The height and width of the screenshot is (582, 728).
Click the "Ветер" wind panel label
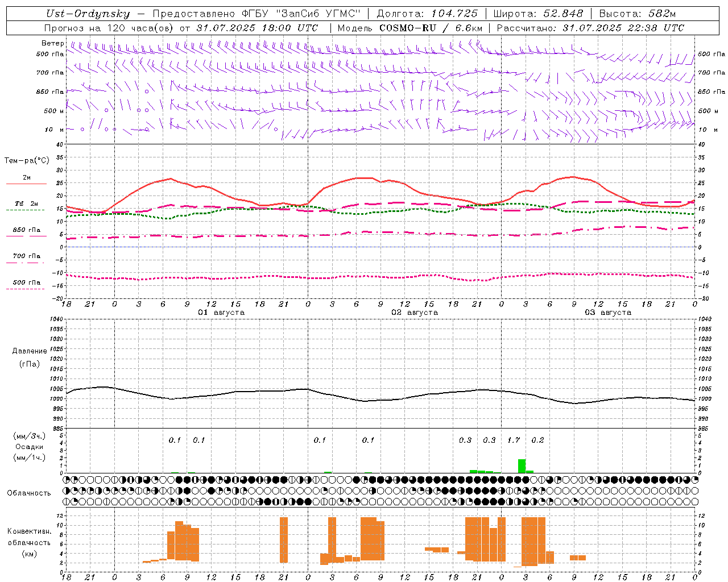pos(53,43)
